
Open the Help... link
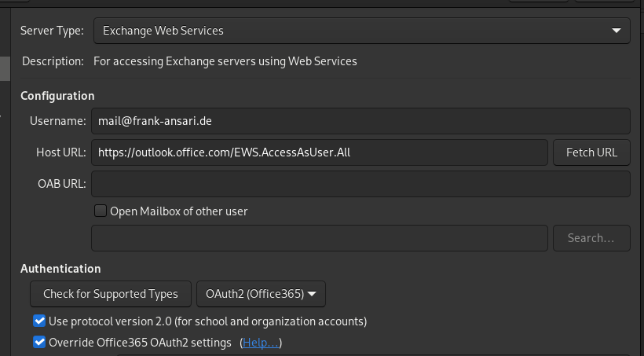point(260,343)
